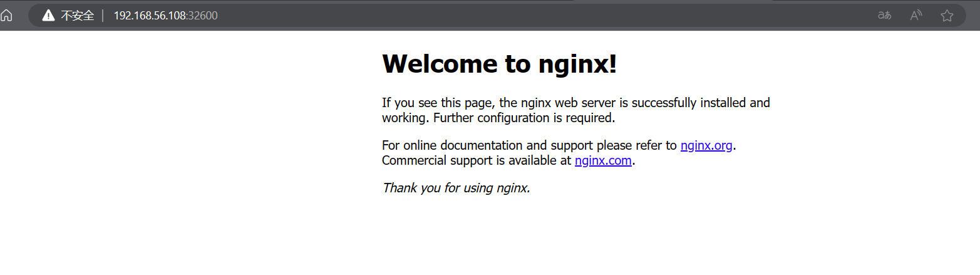Click the "If you see this page" sentence
Image resolution: width=980 pixels, height=275 pixels.
(438, 103)
